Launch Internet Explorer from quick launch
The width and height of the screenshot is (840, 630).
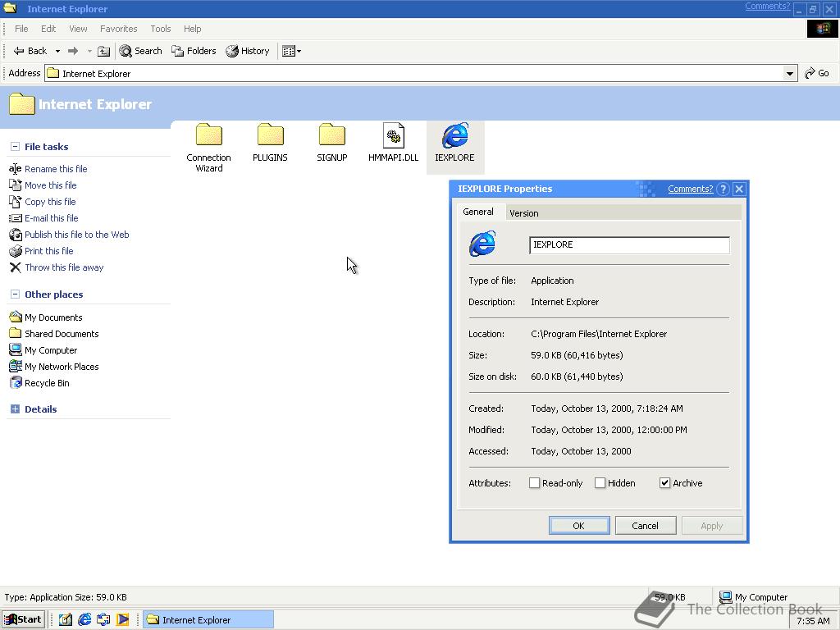click(x=84, y=619)
